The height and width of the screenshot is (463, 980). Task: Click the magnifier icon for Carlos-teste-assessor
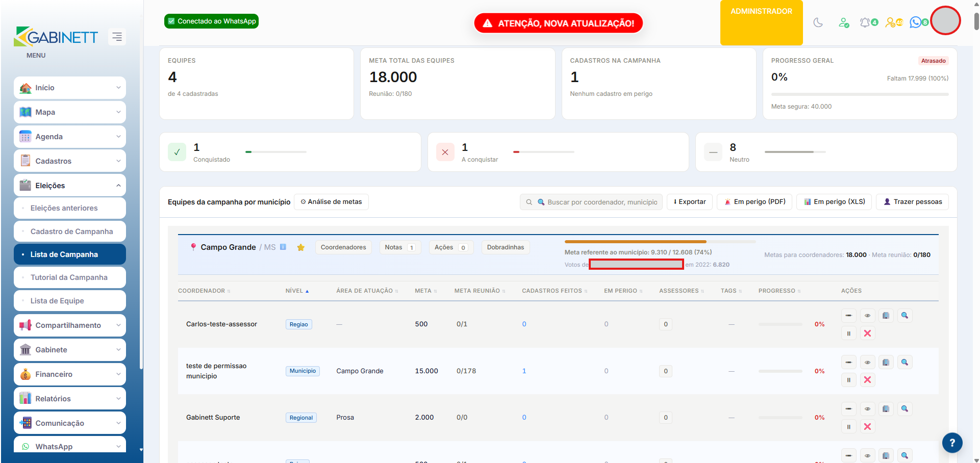(x=904, y=316)
